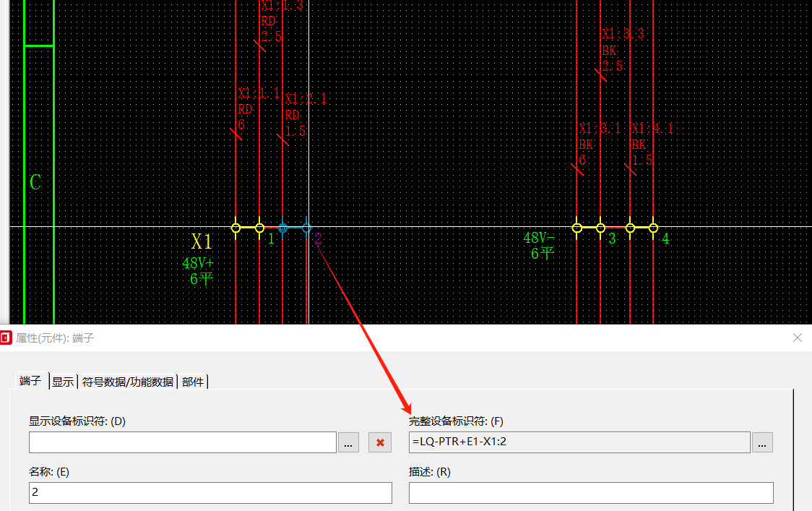The image size is (812, 511).
Task: Click into the 显示设备标识符 input field
Action: [182, 442]
